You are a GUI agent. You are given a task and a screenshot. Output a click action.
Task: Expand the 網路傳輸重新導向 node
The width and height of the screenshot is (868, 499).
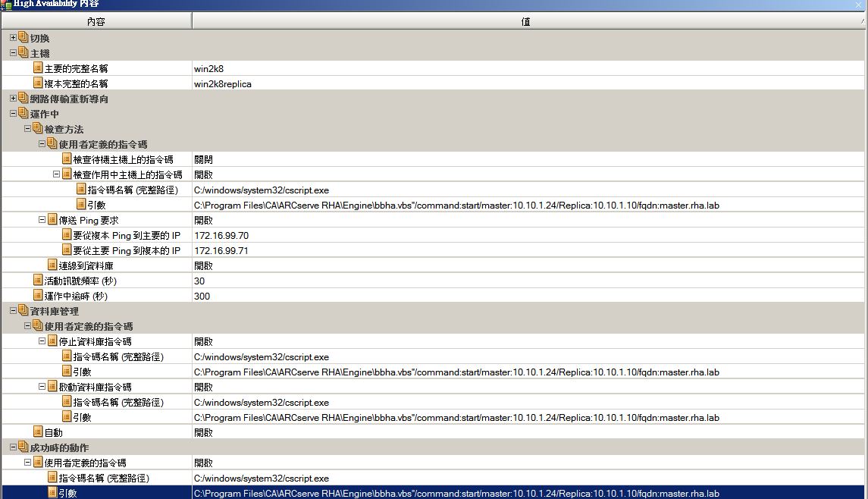(x=14, y=99)
